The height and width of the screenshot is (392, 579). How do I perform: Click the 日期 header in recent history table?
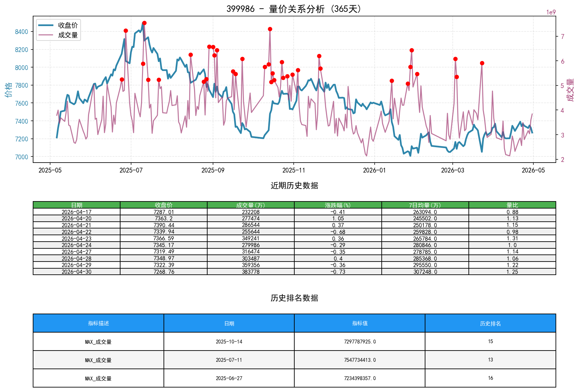pos(76,205)
